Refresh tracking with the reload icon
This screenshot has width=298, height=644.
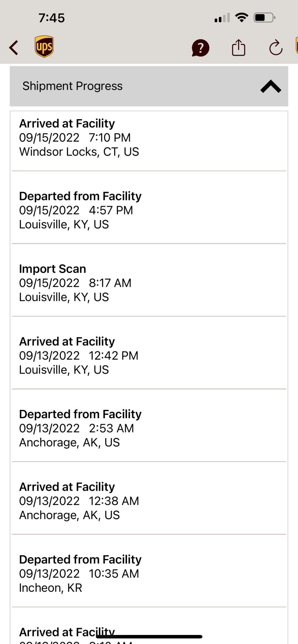[276, 48]
